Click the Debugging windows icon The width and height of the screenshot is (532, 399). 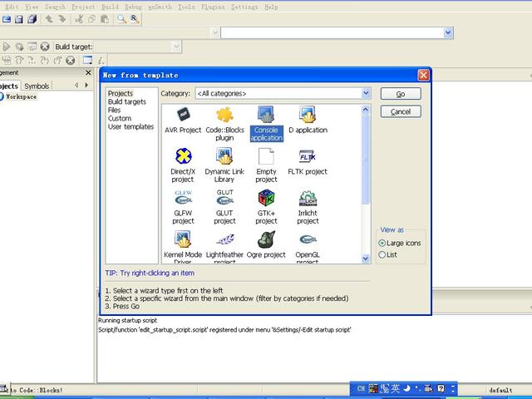pos(87,61)
